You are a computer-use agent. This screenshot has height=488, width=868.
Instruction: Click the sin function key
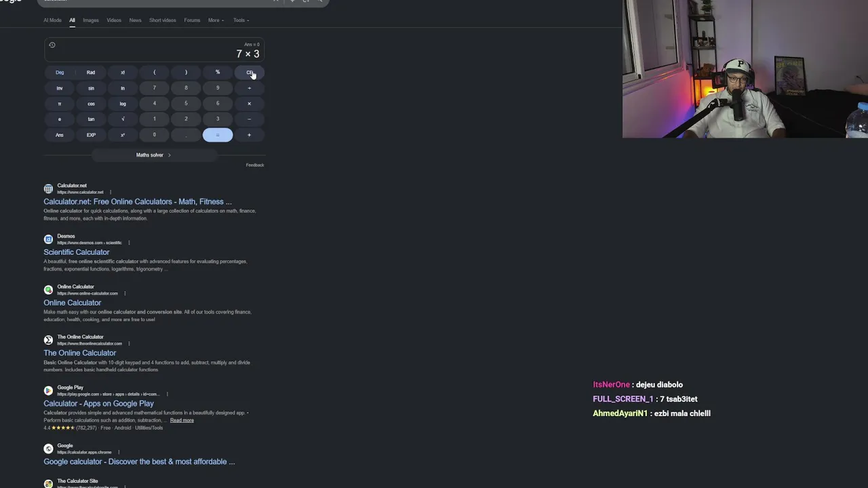(x=91, y=88)
